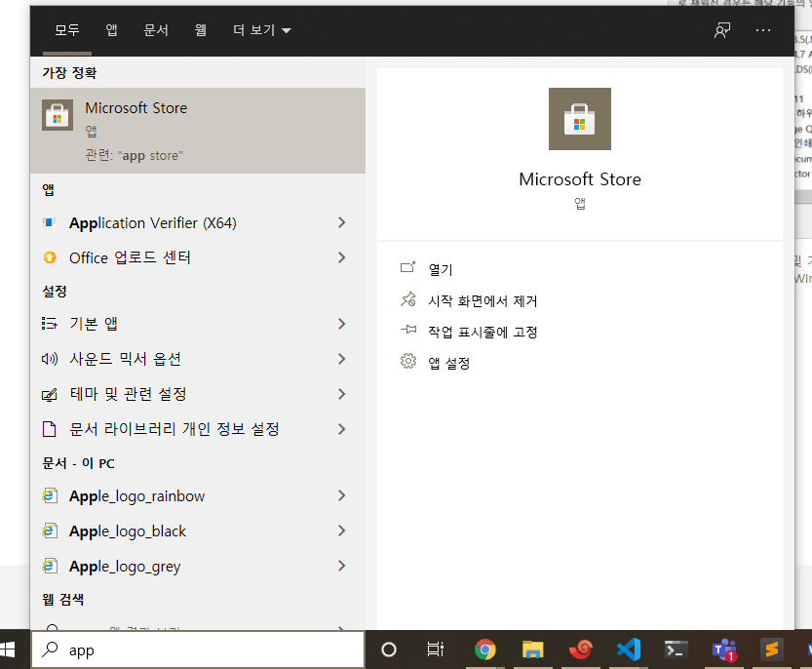Click the Apple_logo_black file icon
This screenshot has height=669, width=812.
pyautogui.click(x=49, y=531)
